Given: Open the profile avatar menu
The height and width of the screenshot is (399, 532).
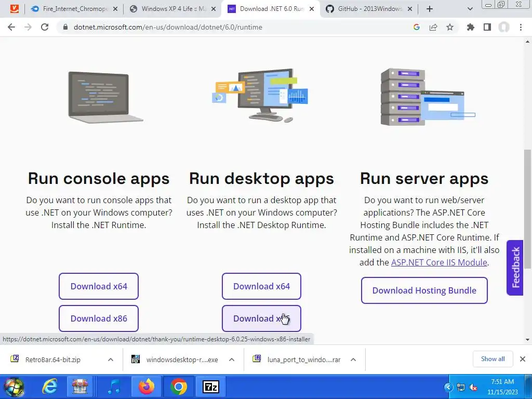Looking at the screenshot, I should 504,27.
